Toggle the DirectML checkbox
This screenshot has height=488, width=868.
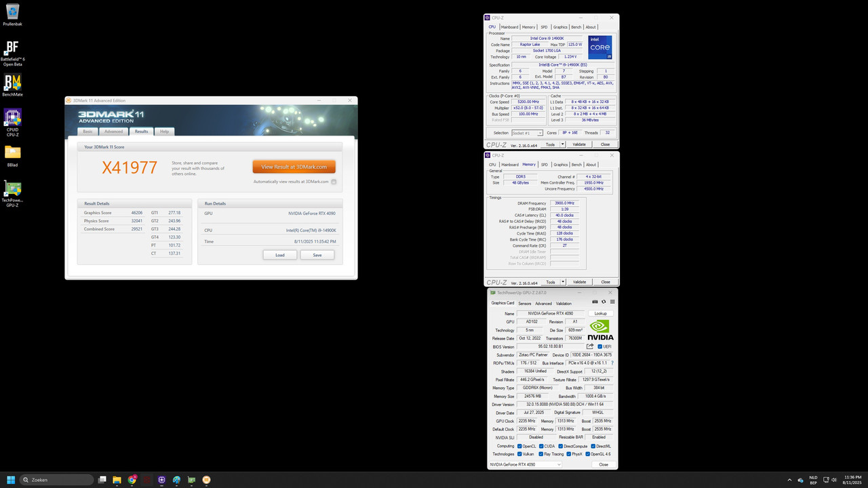tap(593, 446)
